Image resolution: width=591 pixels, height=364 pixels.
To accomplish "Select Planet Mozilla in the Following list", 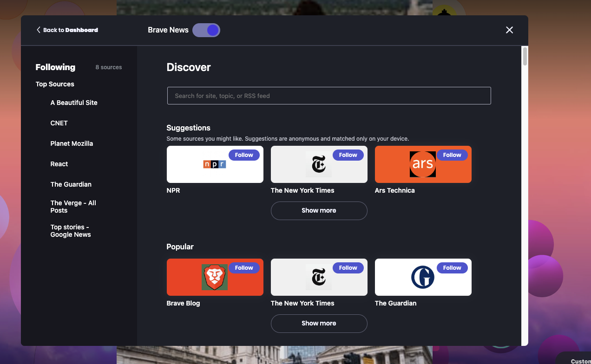I will click(x=72, y=143).
